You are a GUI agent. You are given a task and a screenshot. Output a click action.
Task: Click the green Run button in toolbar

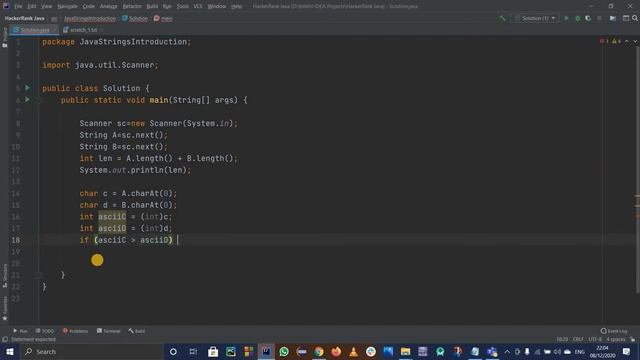(566, 18)
